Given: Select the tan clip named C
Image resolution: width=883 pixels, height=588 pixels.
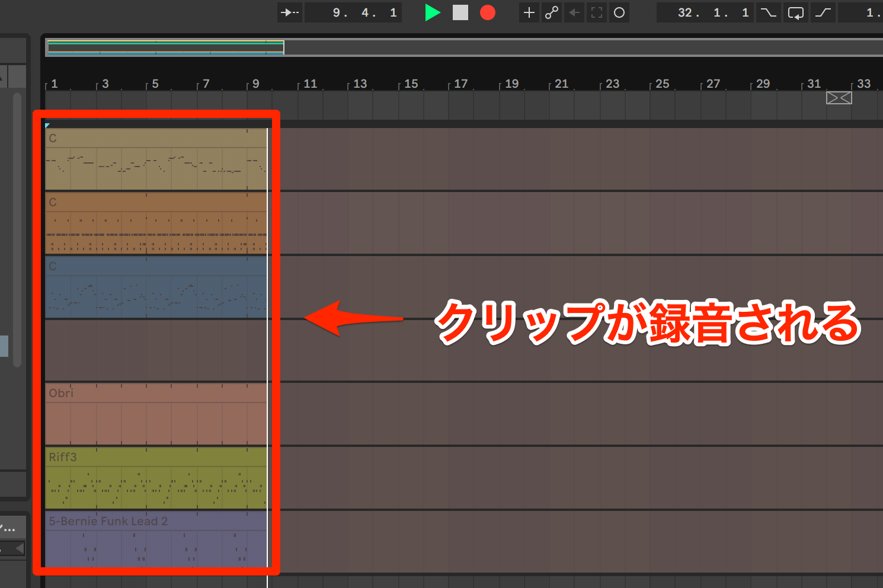Looking at the screenshot, I should (x=156, y=159).
